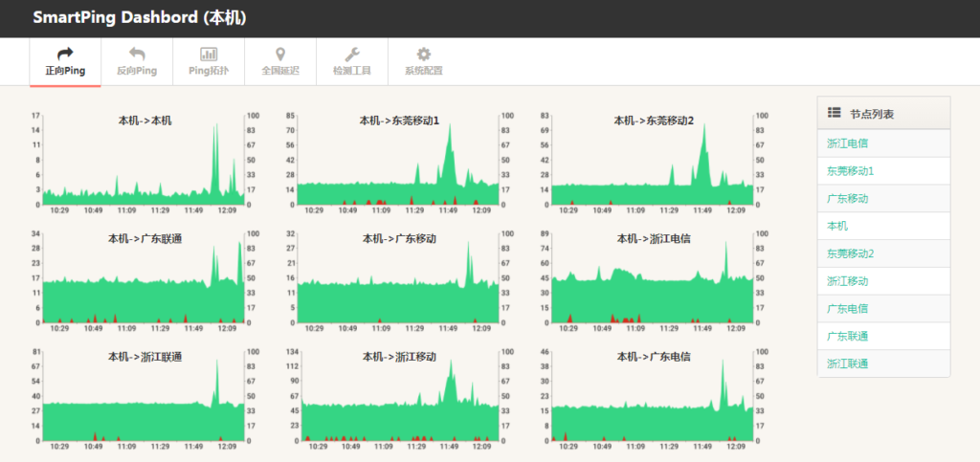980x462 pixels.
Task: Go to 浙江移动 in the node list
Action: point(847,281)
